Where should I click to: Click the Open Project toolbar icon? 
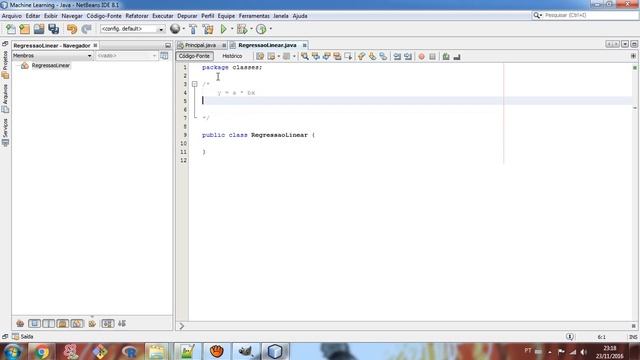[x=39, y=29]
